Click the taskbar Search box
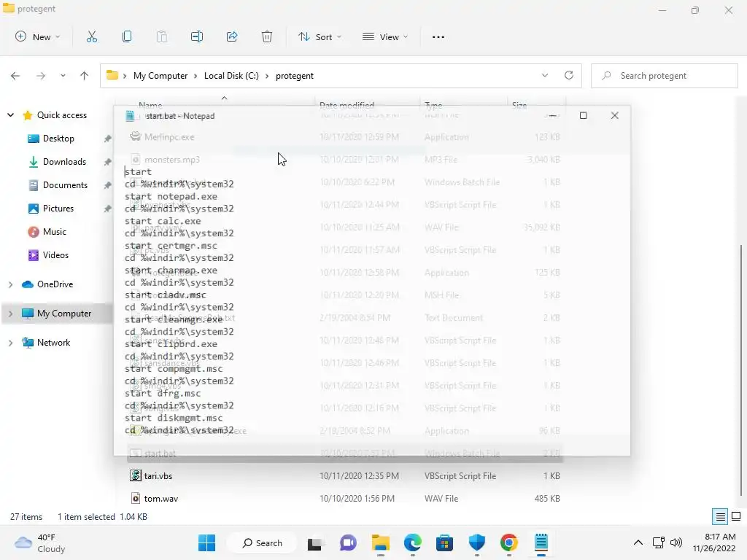 pyautogui.click(x=262, y=542)
